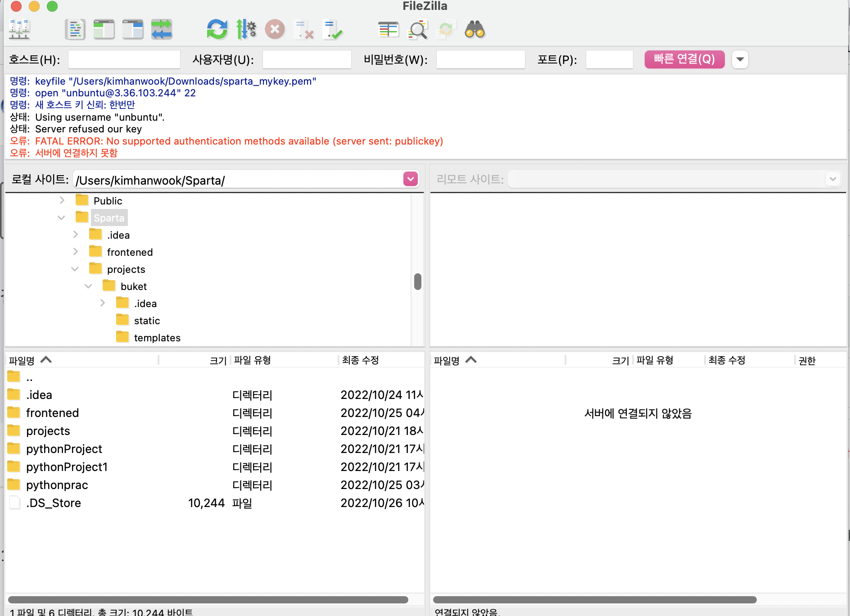Image resolution: width=850 pixels, height=616 pixels.
Task: Reconnect to the last used server
Action: coord(333,30)
